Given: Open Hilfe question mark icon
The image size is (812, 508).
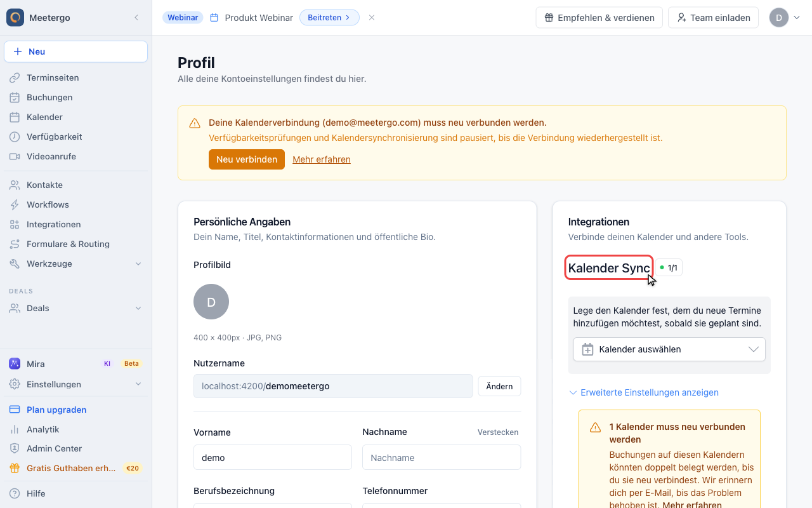Looking at the screenshot, I should tap(15, 493).
